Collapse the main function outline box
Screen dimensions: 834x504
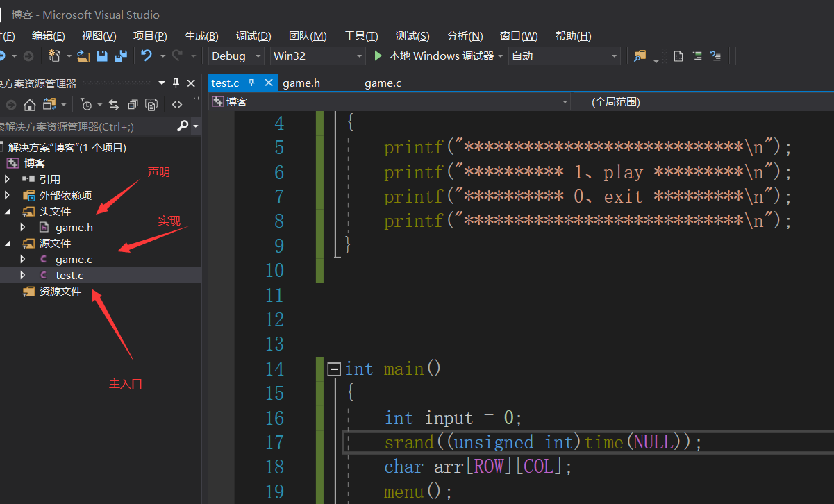click(334, 369)
